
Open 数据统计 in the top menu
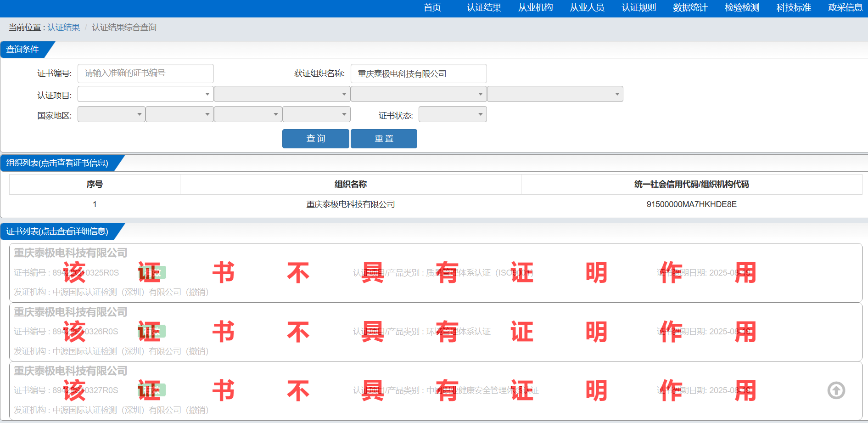click(x=690, y=8)
